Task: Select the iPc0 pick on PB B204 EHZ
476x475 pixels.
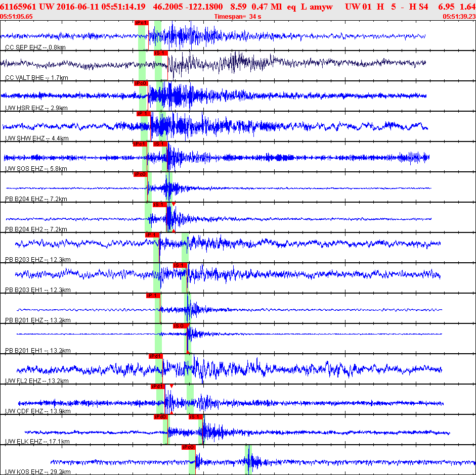Action: point(141,174)
